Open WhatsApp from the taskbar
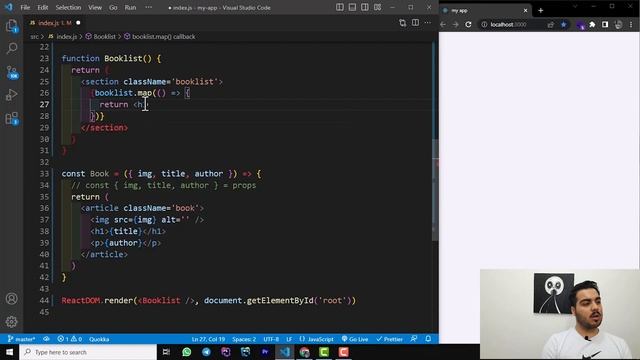 pos(187,352)
